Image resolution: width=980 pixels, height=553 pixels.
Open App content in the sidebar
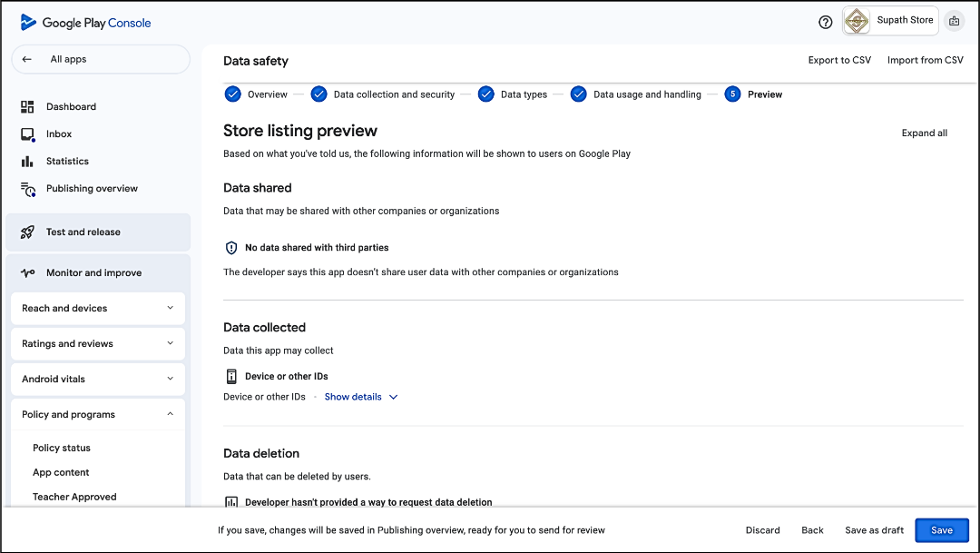coord(61,473)
